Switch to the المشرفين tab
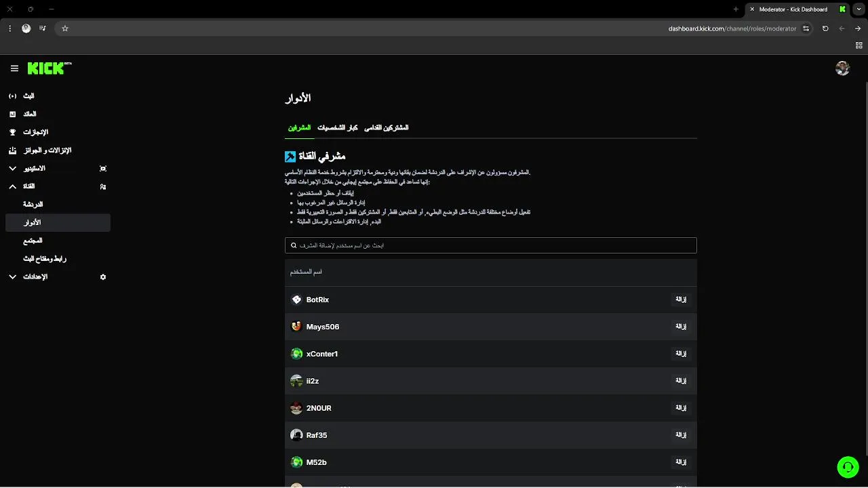868x488 pixels. pos(299,128)
